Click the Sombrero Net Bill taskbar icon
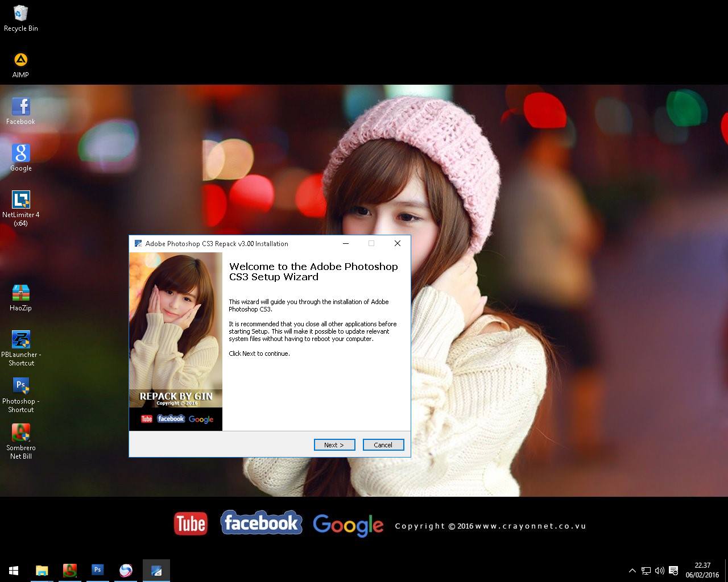The width and height of the screenshot is (728, 582). pos(70,570)
